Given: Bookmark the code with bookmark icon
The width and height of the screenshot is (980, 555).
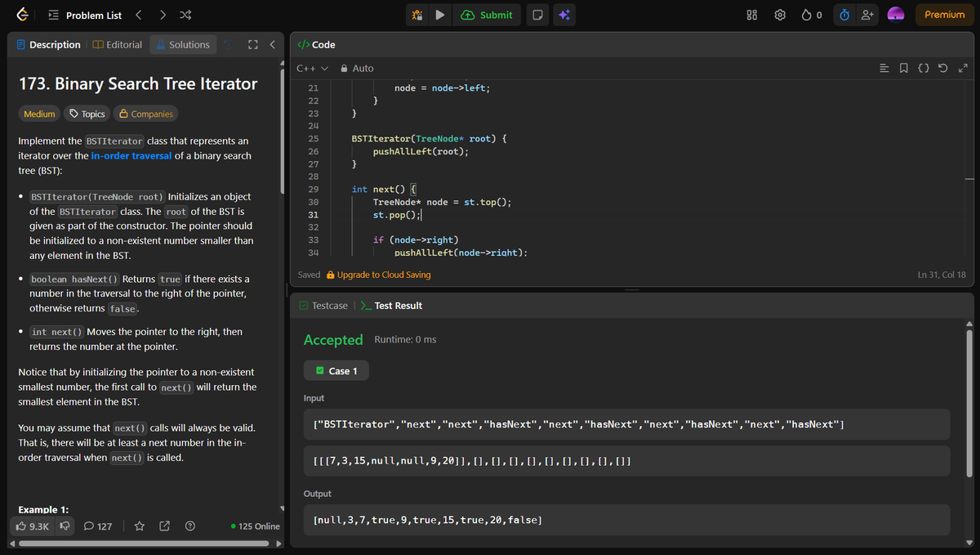Looking at the screenshot, I should 904,69.
